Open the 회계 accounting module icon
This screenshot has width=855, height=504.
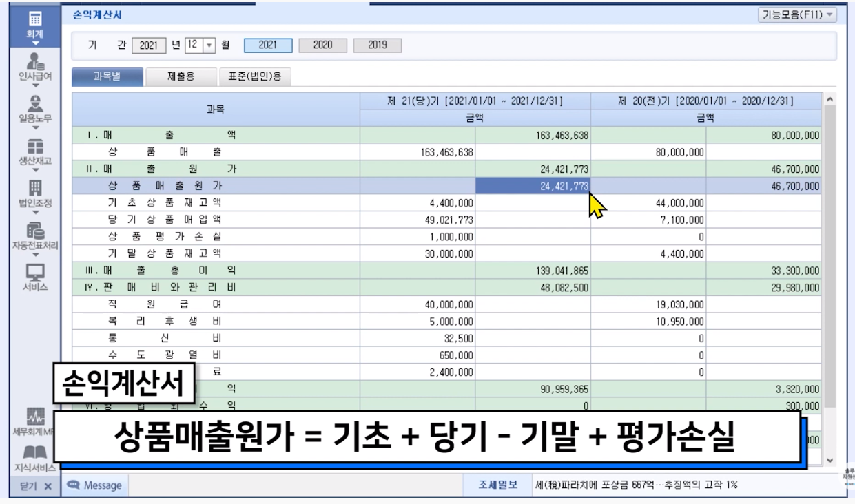point(35,20)
